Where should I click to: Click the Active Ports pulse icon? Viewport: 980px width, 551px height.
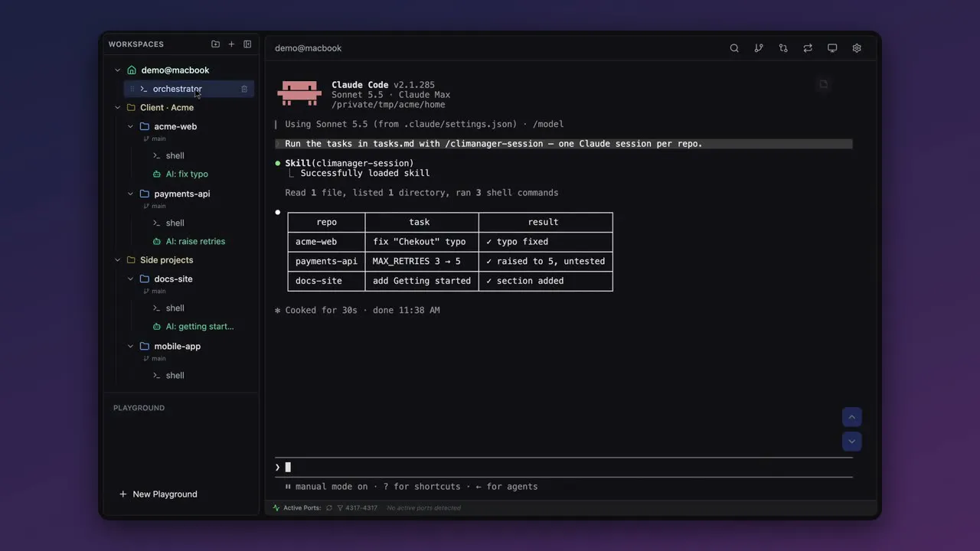tap(276, 508)
